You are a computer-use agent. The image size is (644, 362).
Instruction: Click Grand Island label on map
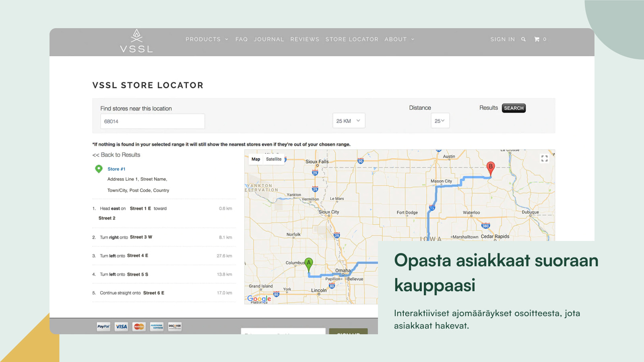tap(261, 286)
